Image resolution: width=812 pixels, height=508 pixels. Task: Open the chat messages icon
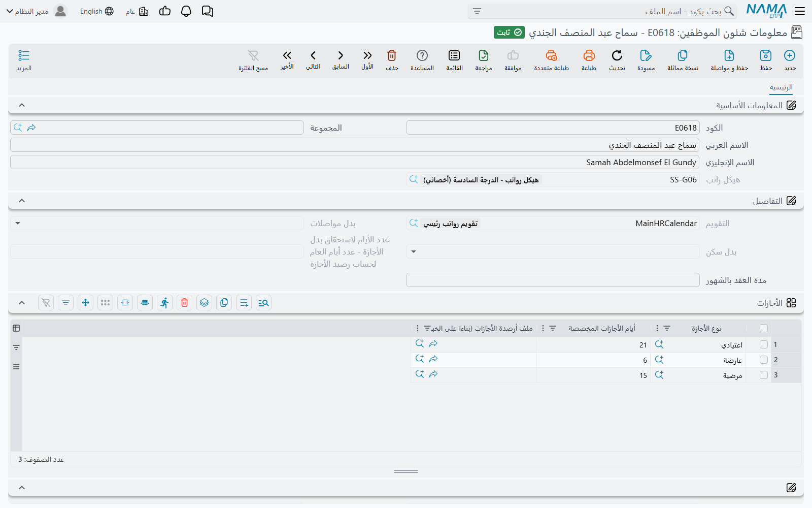(208, 11)
